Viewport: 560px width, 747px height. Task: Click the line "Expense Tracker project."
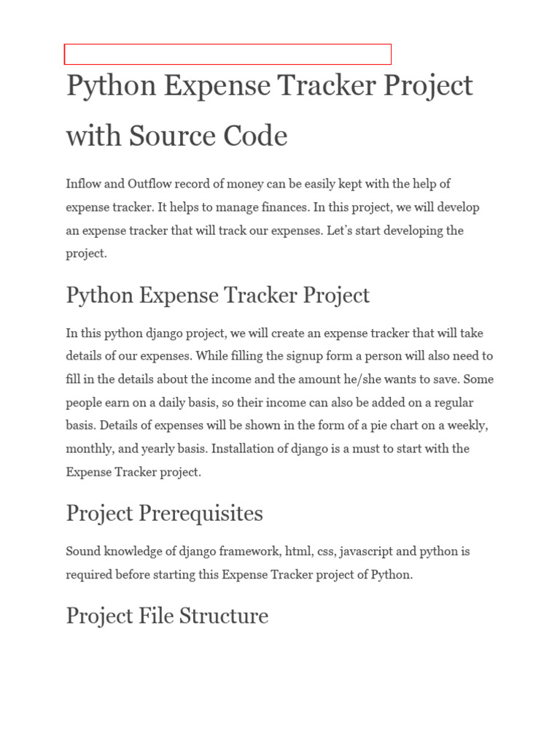(x=133, y=472)
